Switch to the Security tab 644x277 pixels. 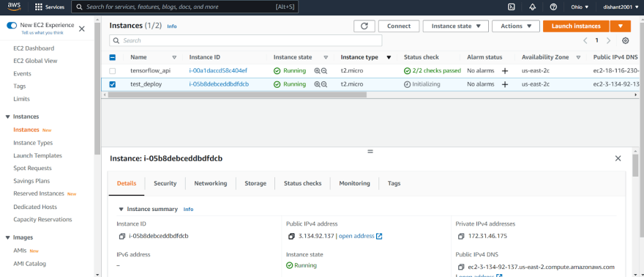(165, 183)
